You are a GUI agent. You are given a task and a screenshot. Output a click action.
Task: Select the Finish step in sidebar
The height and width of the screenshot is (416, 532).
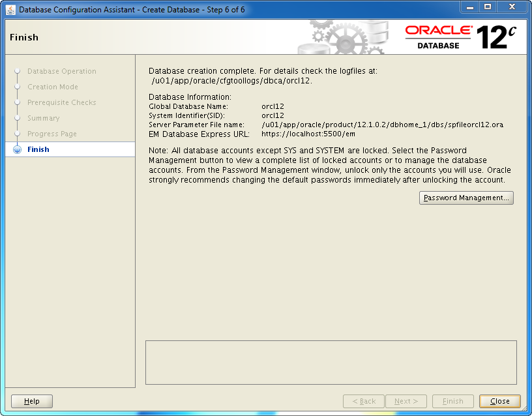pyautogui.click(x=70, y=149)
